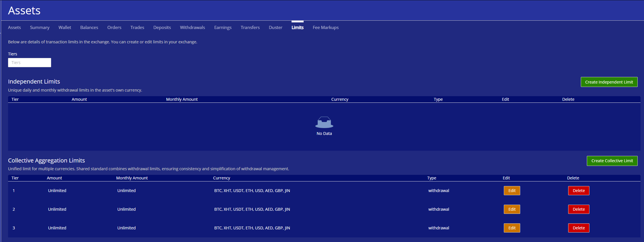The image size is (644, 242).
Task: Edit the tier 1 collective limit
Action: 512,191
